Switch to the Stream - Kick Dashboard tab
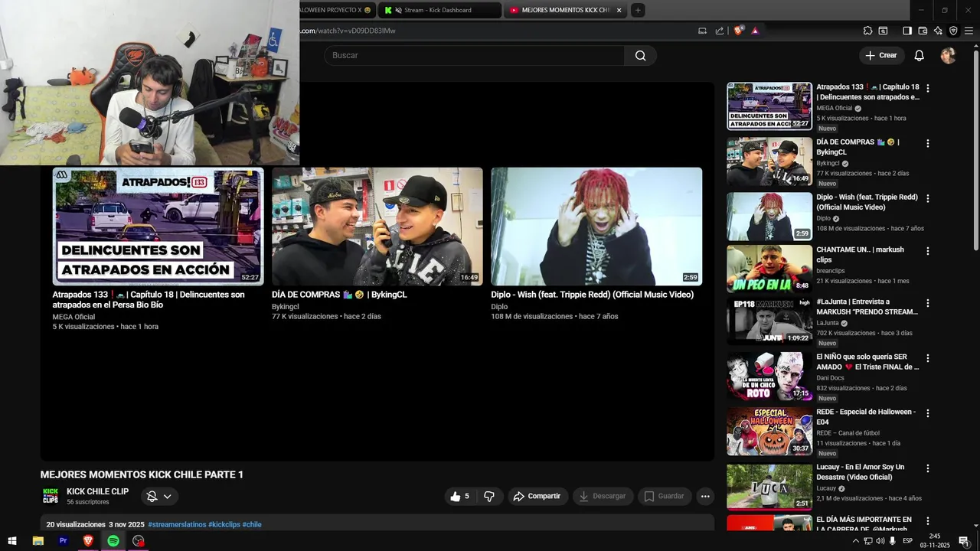The image size is (980, 551). (x=440, y=10)
